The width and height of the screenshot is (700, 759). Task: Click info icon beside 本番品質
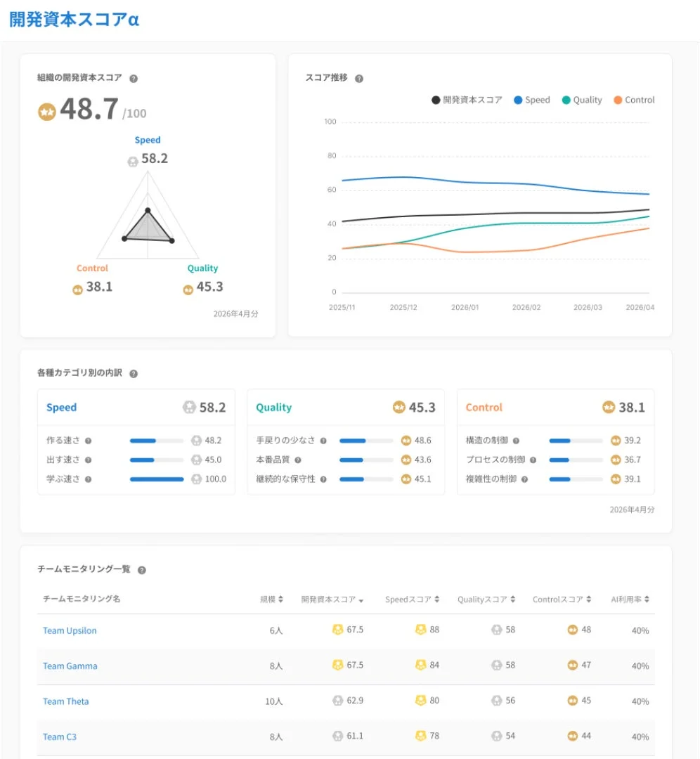point(298,460)
